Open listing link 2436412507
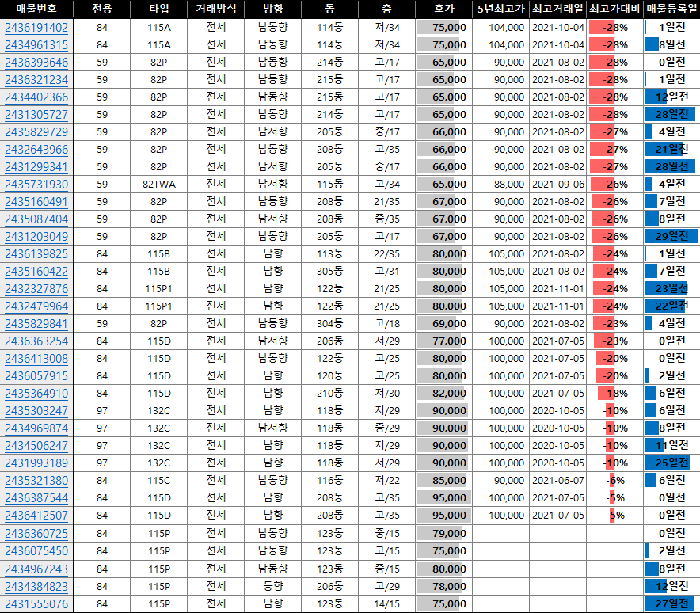The height and width of the screenshot is (613, 700). [36, 516]
